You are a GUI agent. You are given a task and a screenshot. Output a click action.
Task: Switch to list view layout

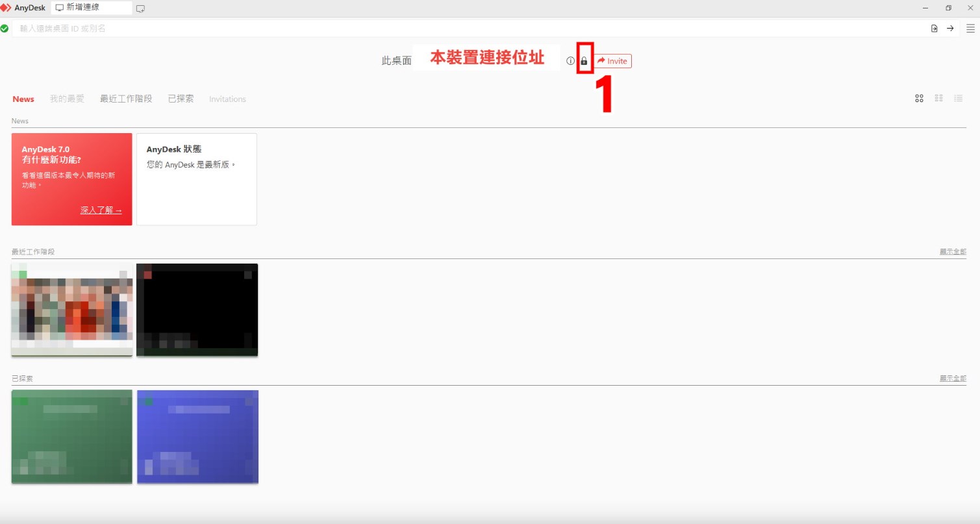click(x=958, y=99)
